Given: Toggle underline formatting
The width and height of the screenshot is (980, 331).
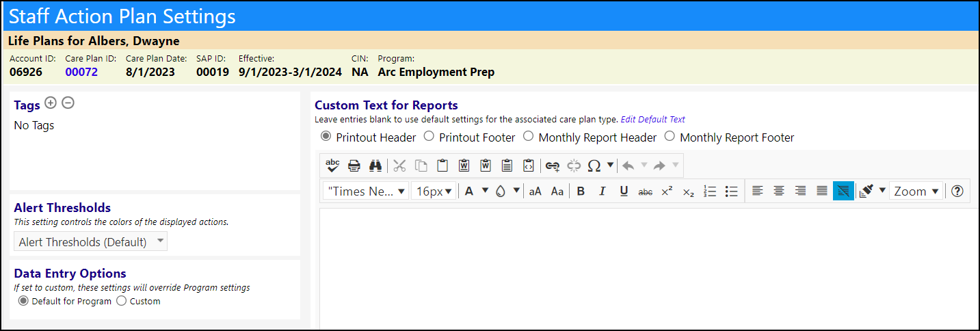Looking at the screenshot, I should click(x=624, y=191).
